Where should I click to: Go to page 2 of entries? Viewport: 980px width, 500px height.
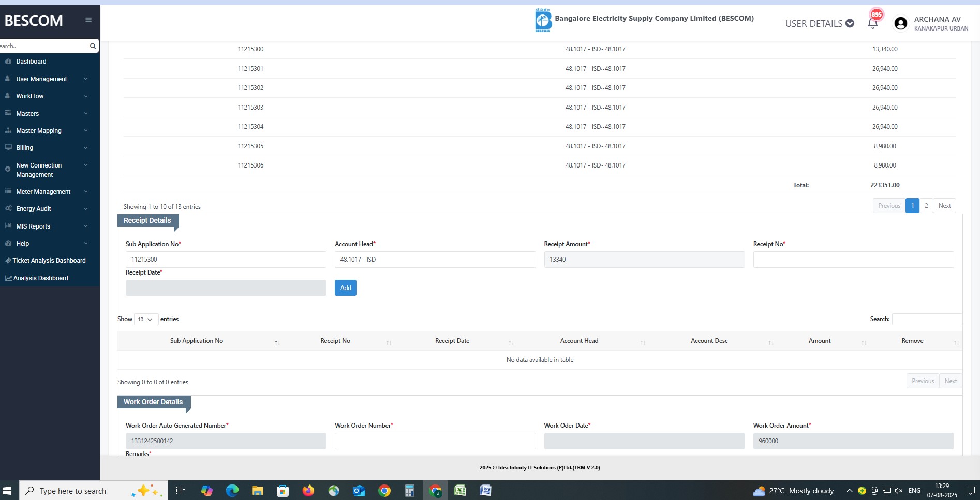point(926,206)
